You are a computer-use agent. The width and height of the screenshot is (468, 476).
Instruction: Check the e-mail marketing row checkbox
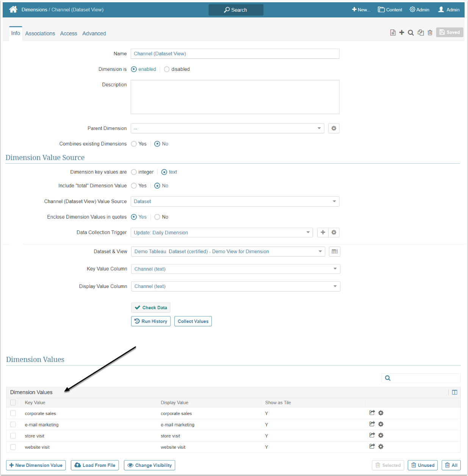13,424
